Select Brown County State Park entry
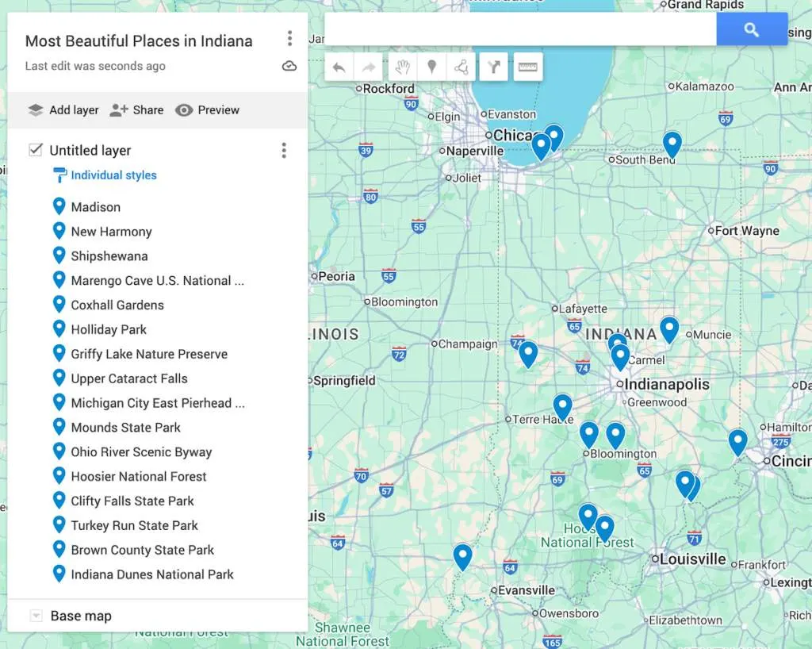812x649 pixels. tap(143, 550)
